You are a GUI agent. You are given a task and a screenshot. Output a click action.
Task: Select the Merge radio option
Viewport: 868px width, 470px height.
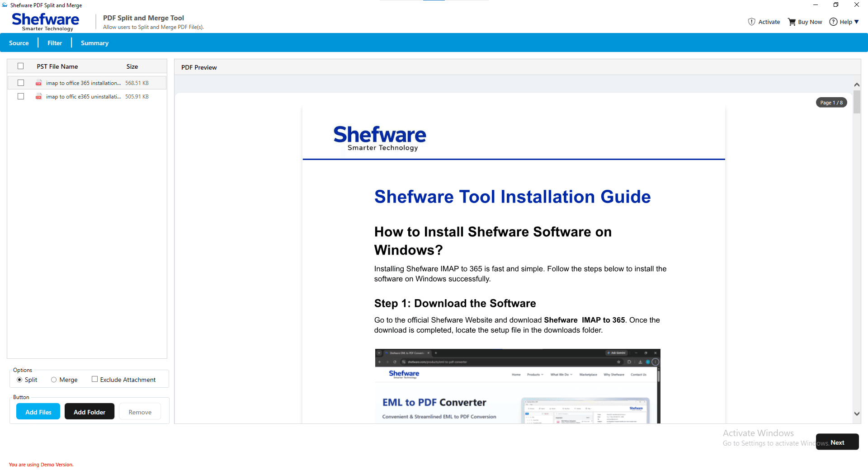tap(54, 380)
